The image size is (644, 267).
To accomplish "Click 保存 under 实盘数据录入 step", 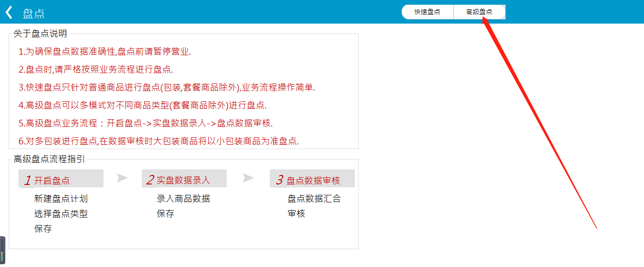I will (165, 214).
